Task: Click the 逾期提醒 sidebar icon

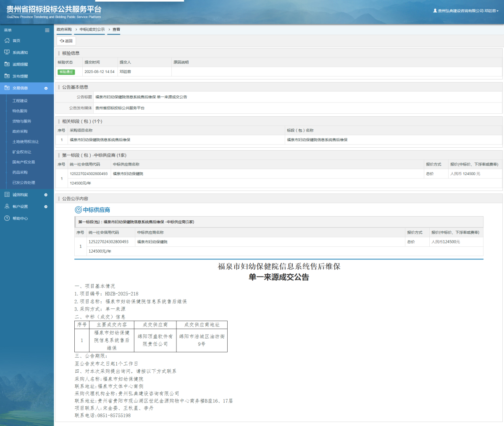Action: pos(7,64)
